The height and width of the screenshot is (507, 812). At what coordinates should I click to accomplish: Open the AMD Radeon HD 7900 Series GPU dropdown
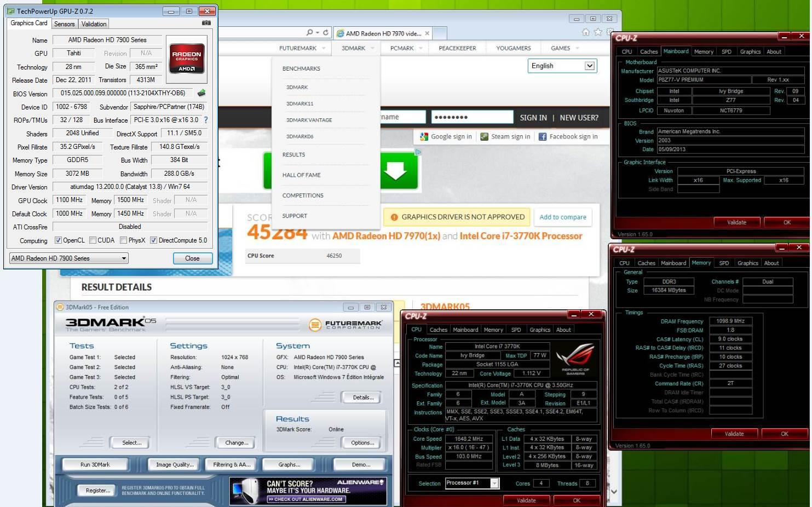pyautogui.click(x=68, y=258)
